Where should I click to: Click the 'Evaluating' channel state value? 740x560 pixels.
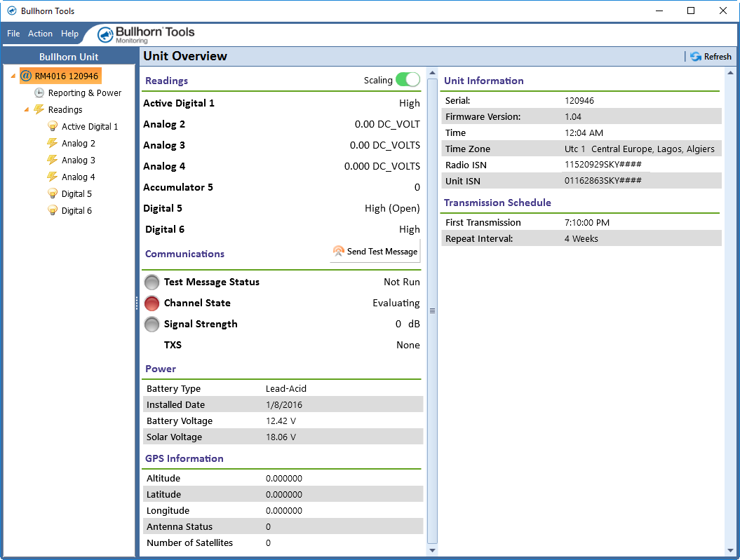pos(396,303)
